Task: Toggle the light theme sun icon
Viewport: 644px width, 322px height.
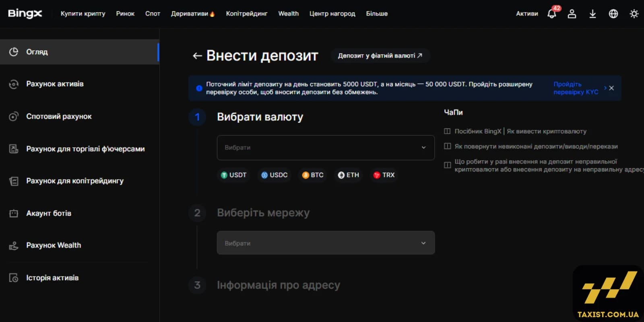Action: [634, 14]
